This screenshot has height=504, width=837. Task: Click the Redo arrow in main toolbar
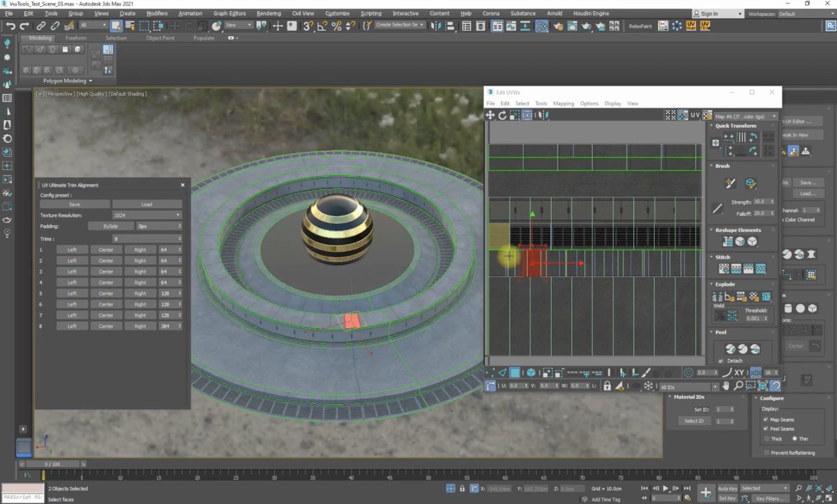25,26
